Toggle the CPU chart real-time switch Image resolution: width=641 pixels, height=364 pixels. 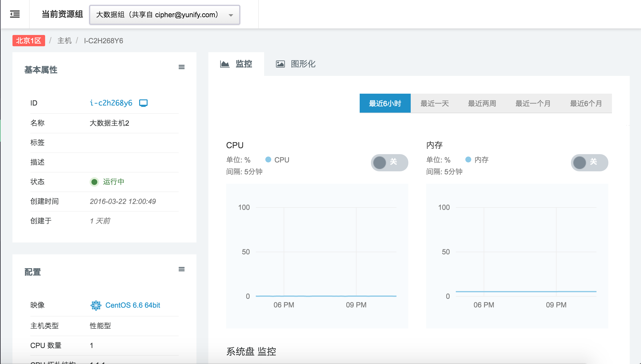point(389,162)
